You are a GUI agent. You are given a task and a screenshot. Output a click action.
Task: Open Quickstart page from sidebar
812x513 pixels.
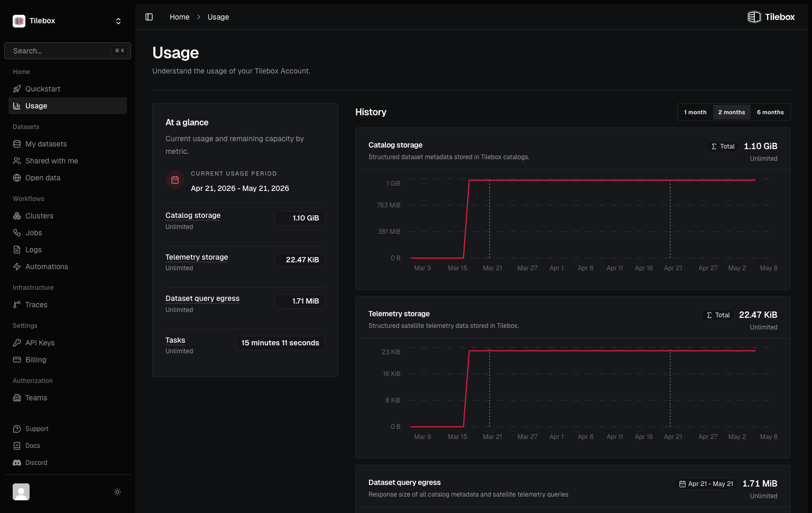click(x=68, y=89)
